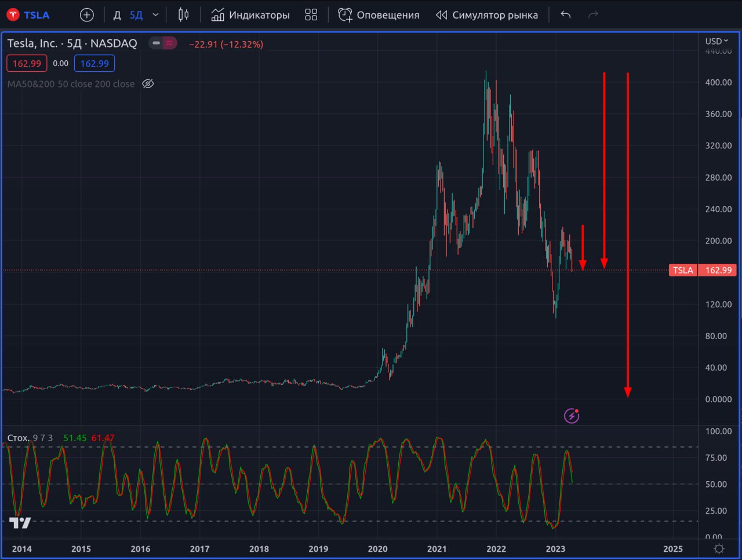742x560 pixels.
Task: Expand the interval dropdown chevron
Action: [155, 14]
